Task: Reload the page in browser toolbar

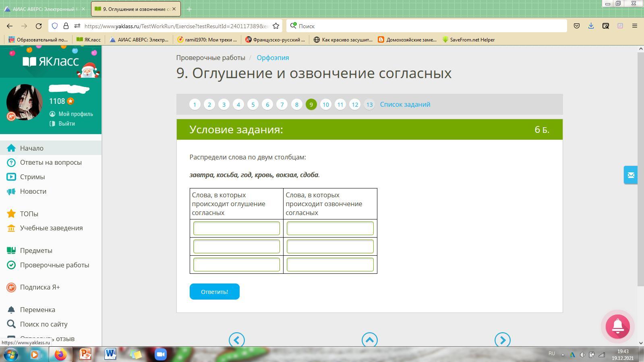Action: [x=39, y=26]
